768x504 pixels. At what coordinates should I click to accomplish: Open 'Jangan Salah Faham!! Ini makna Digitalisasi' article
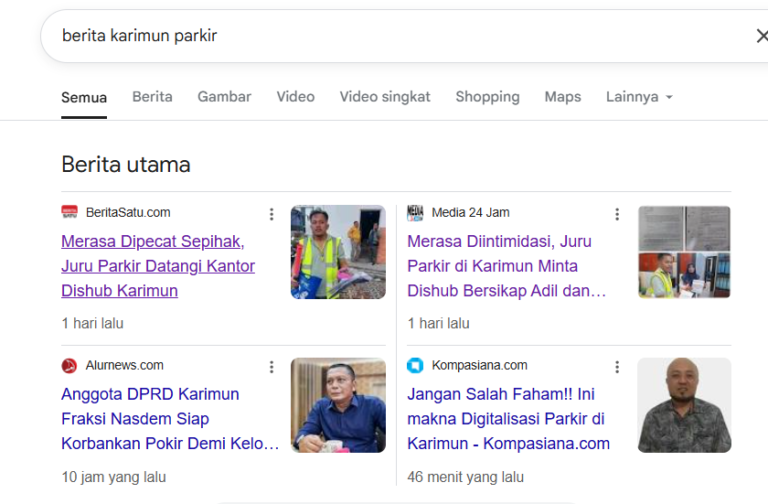click(508, 419)
